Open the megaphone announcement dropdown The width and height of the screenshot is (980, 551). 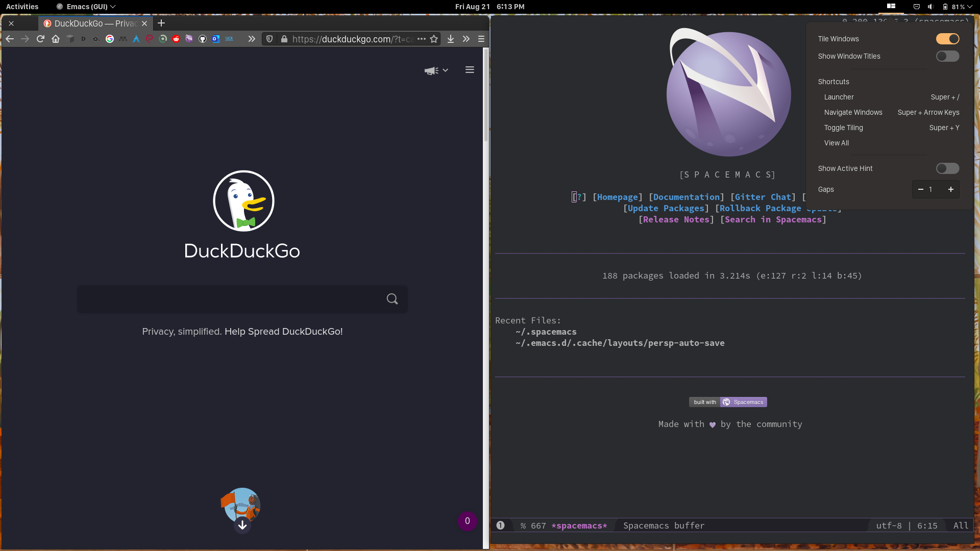point(436,70)
